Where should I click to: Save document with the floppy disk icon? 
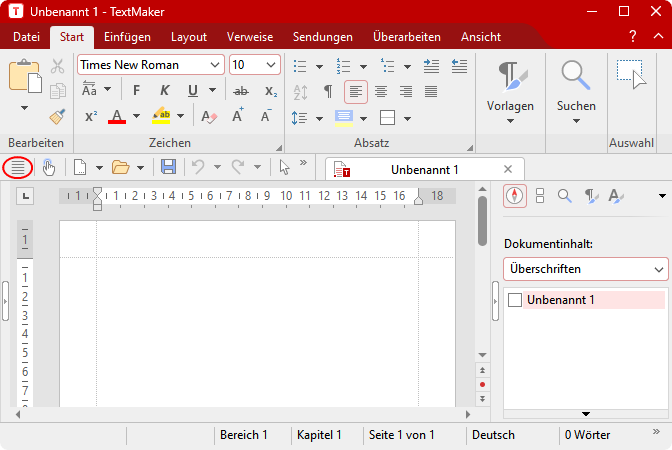(168, 167)
